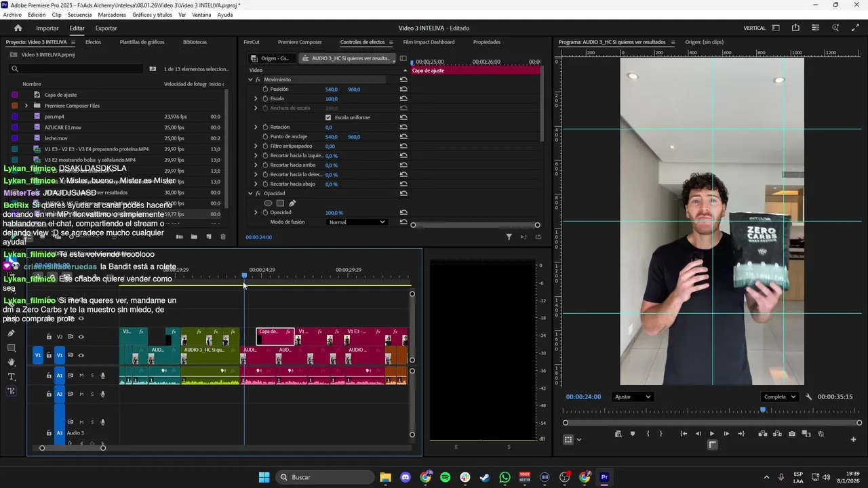This screenshot has height=488, width=868.
Task: Export the current frame with the camera icon
Action: click(792, 434)
